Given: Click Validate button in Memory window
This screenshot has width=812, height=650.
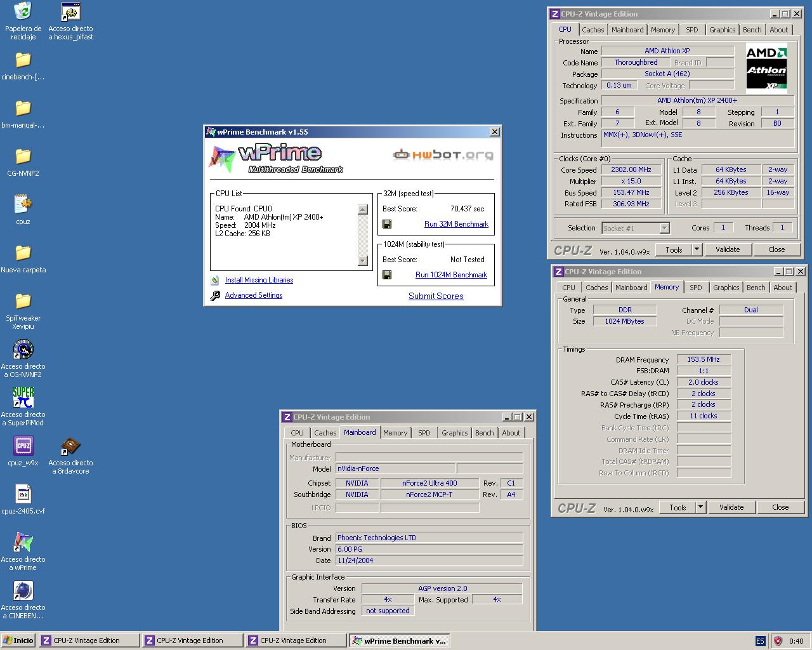Looking at the screenshot, I should coord(731,507).
